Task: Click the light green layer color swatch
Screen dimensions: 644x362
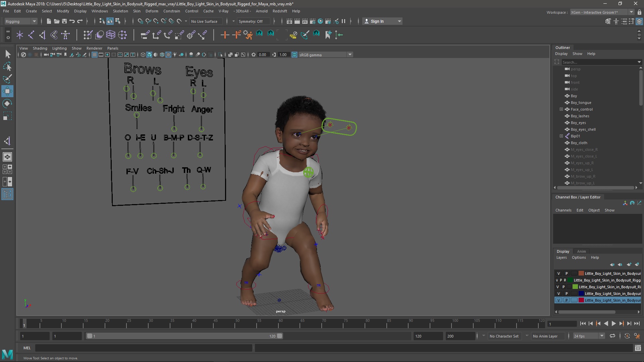Action: tap(575, 287)
